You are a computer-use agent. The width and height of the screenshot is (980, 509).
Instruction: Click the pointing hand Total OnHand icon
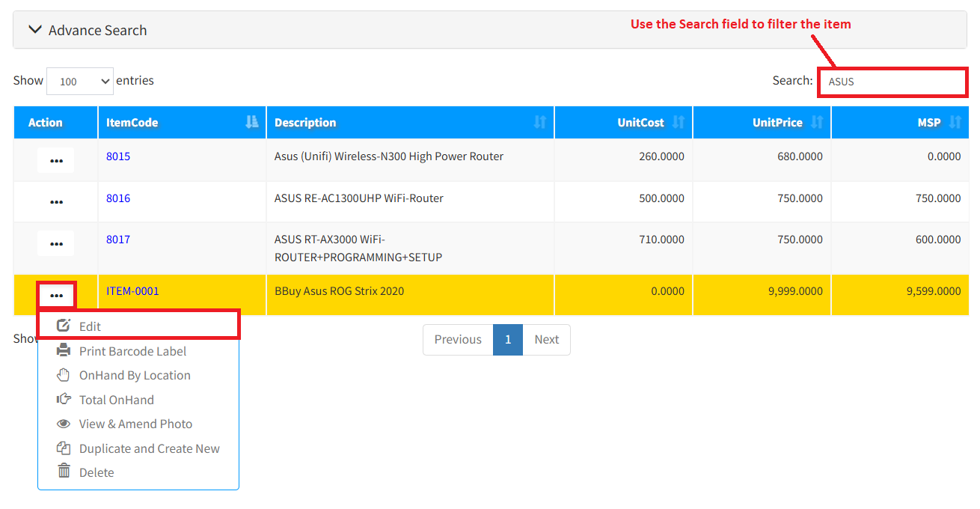coord(64,400)
